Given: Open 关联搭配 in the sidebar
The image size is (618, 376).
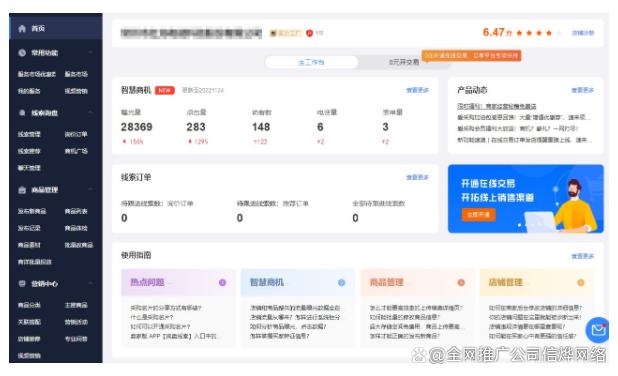Looking at the screenshot, I should (x=29, y=322).
